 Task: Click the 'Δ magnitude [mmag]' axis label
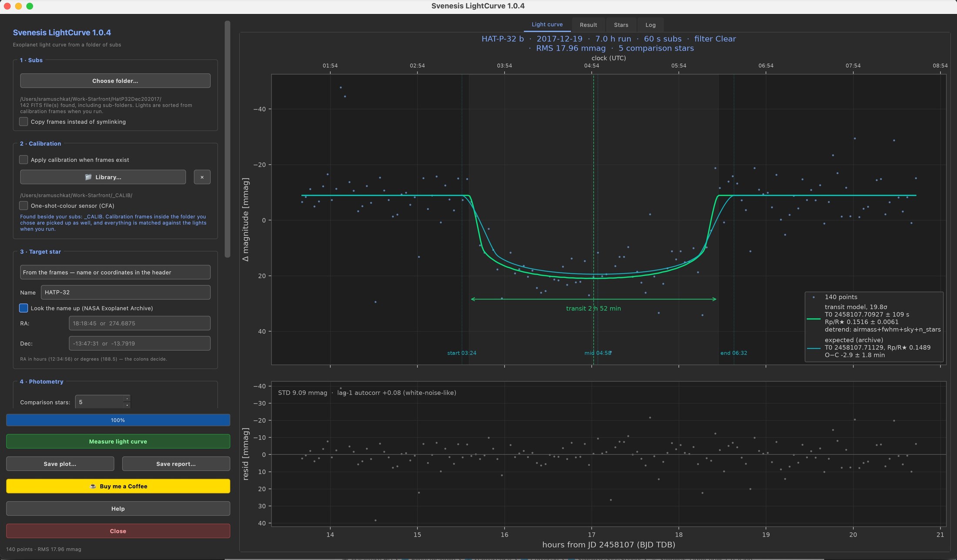pyautogui.click(x=246, y=220)
